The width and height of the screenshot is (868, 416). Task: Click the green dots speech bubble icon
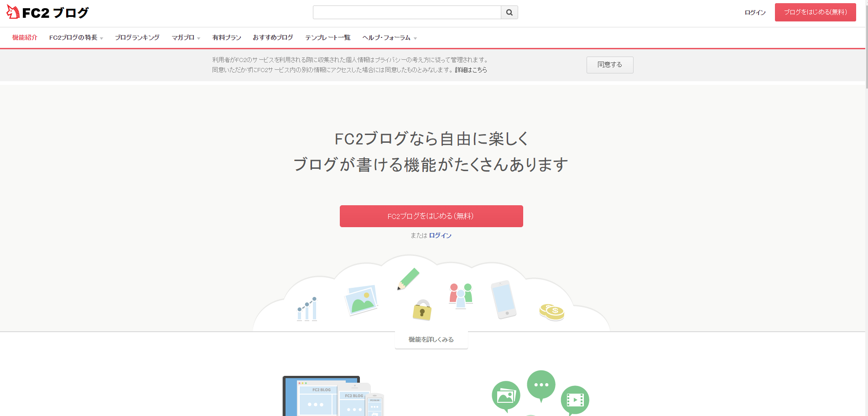click(x=541, y=386)
